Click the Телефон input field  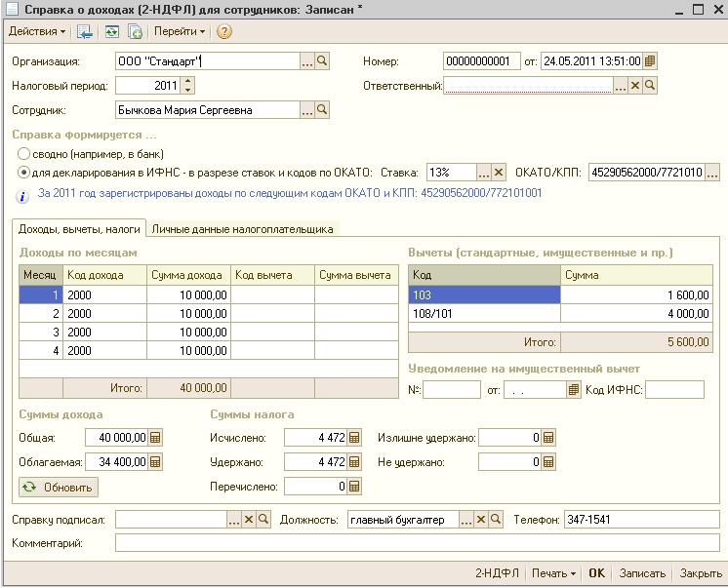pyautogui.click(x=642, y=520)
